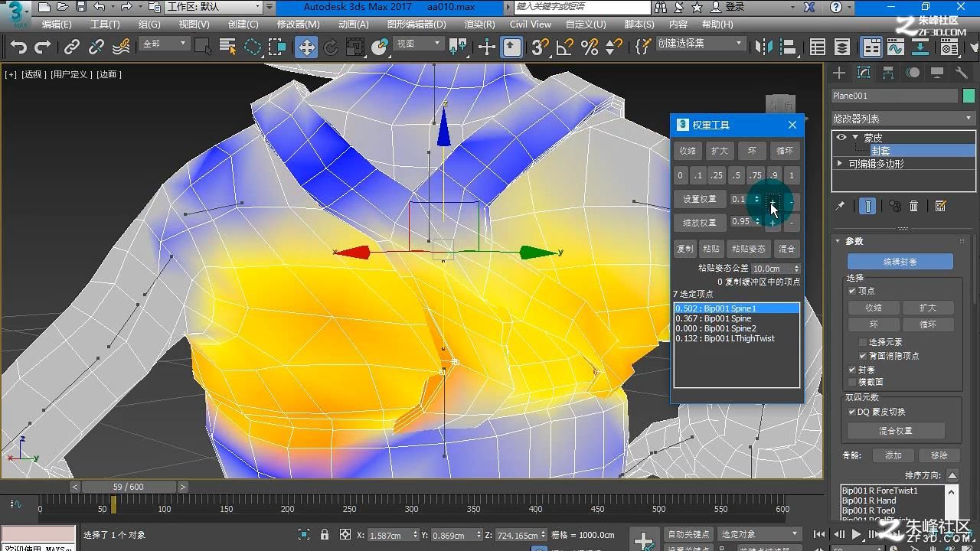Open the 选定对象 key filter dropdown
Screen dimensions: 980x551
pyautogui.click(x=759, y=534)
